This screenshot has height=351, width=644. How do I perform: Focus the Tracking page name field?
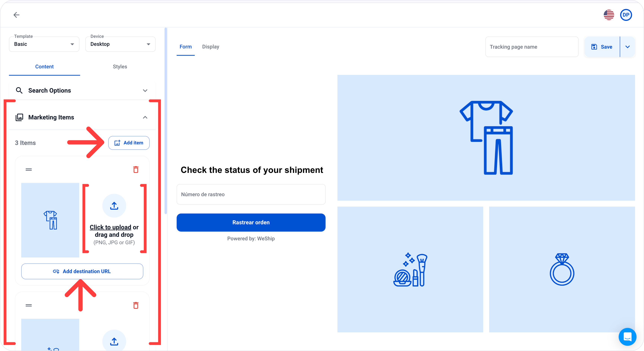pos(532,47)
